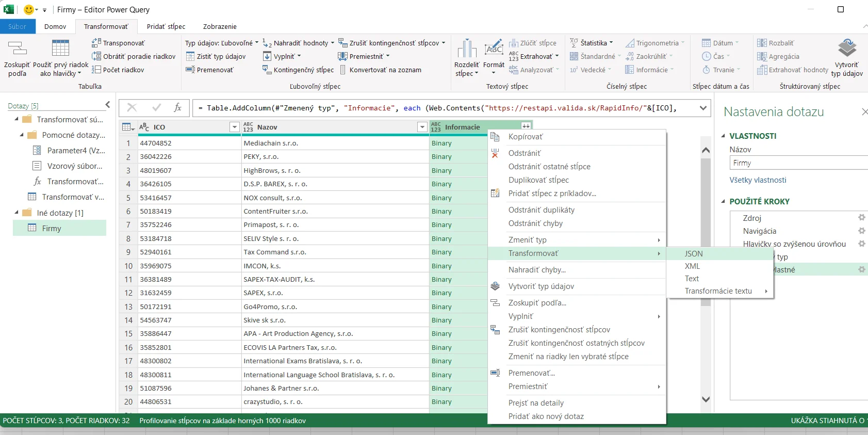Select the Firmy query
Image resolution: width=868 pixels, height=435 pixels.
click(x=59, y=228)
